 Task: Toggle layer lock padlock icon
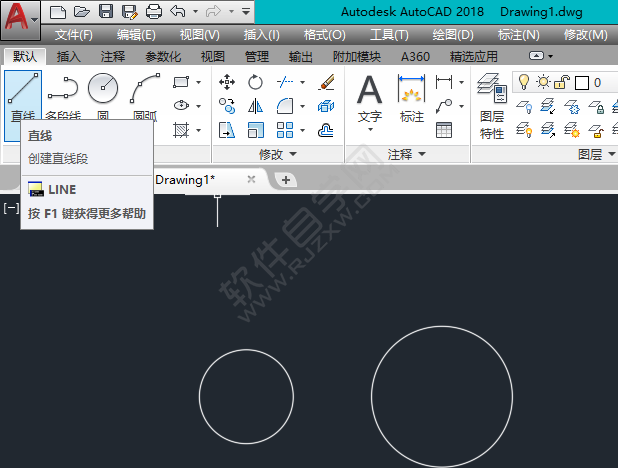pyautogui.click(x=562, y=82)
